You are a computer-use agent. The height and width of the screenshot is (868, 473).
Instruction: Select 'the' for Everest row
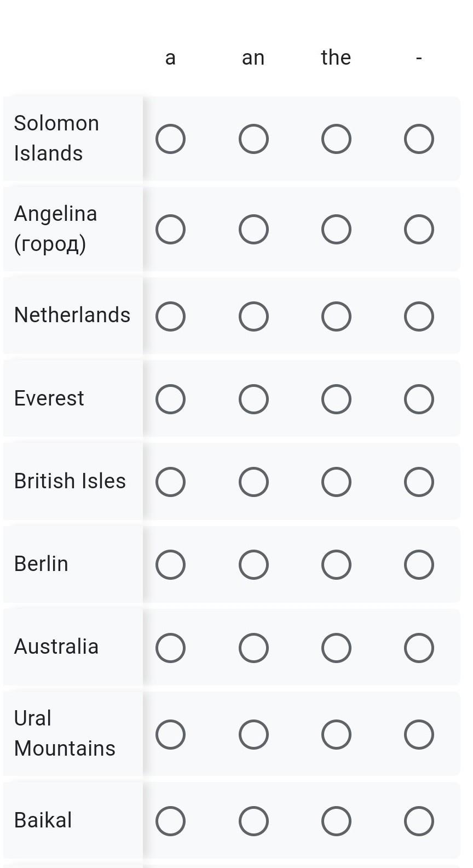[x=336, y=399]
